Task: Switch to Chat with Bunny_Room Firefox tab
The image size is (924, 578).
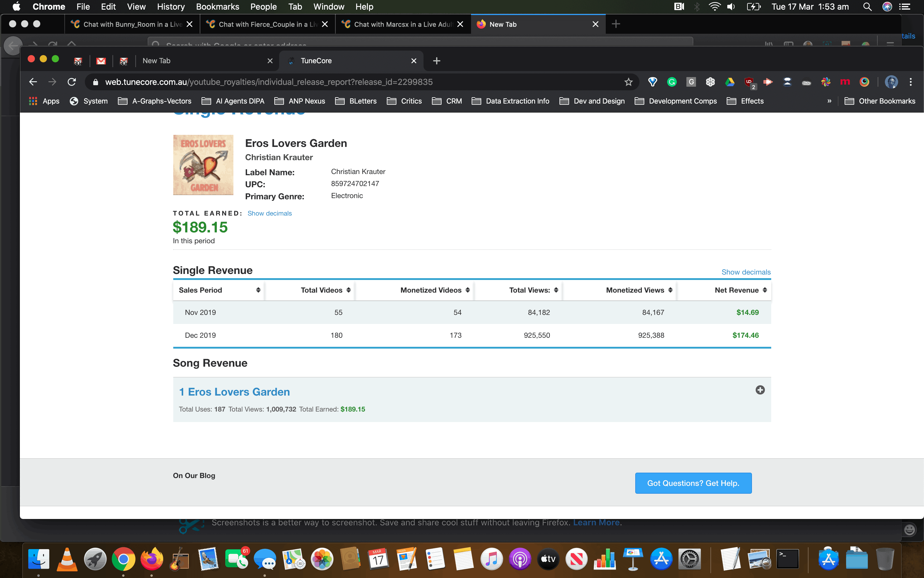Action: tap(132, 24)
